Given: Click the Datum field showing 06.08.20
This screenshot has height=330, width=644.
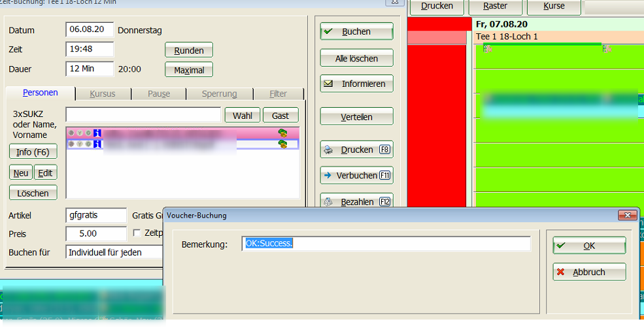Looking at the screenshot, I should [x=90, y=29].
